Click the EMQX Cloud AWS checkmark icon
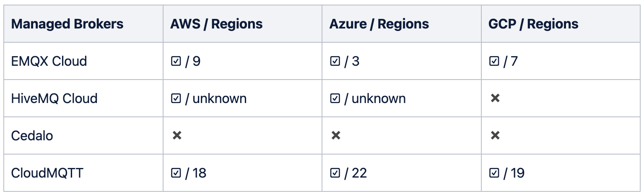 pos(176,62)
